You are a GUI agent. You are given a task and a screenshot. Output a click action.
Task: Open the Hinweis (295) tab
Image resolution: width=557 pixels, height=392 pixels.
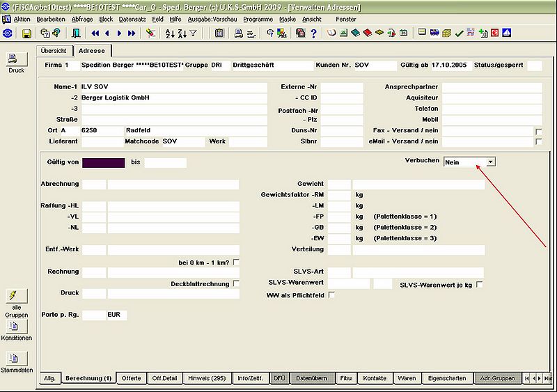pos(207,378)
